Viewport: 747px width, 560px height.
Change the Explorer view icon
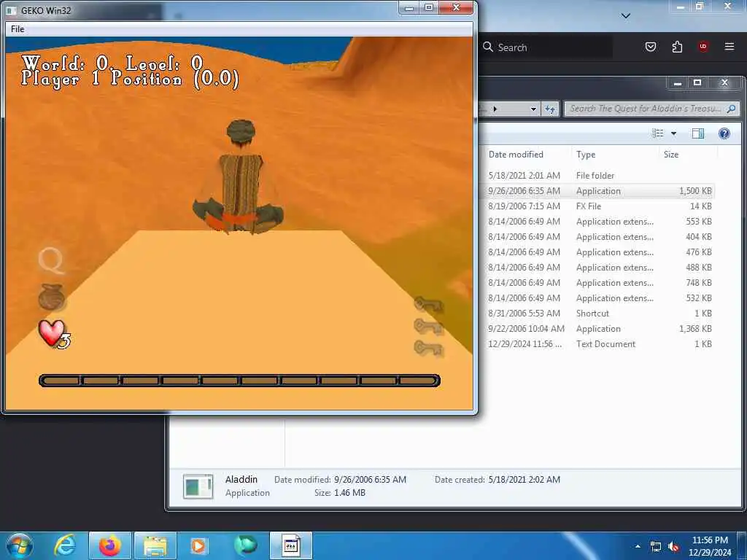[x=658, y=133]
